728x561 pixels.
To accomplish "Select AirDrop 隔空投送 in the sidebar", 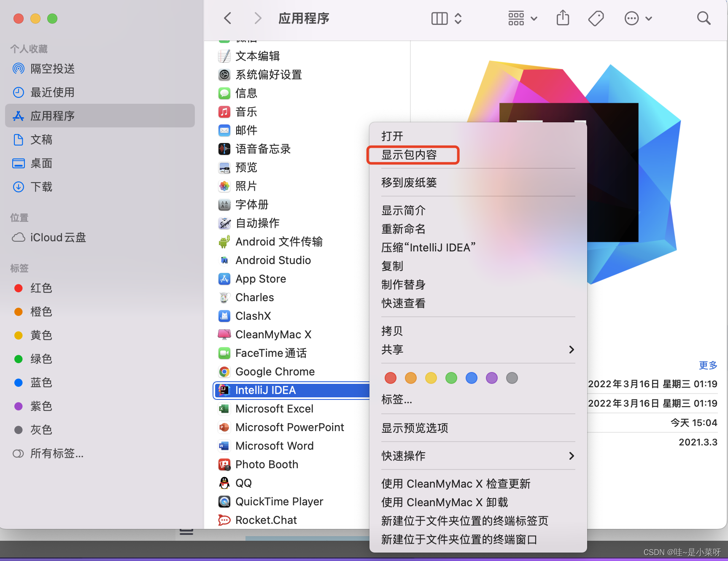I will tap(100, 69).
